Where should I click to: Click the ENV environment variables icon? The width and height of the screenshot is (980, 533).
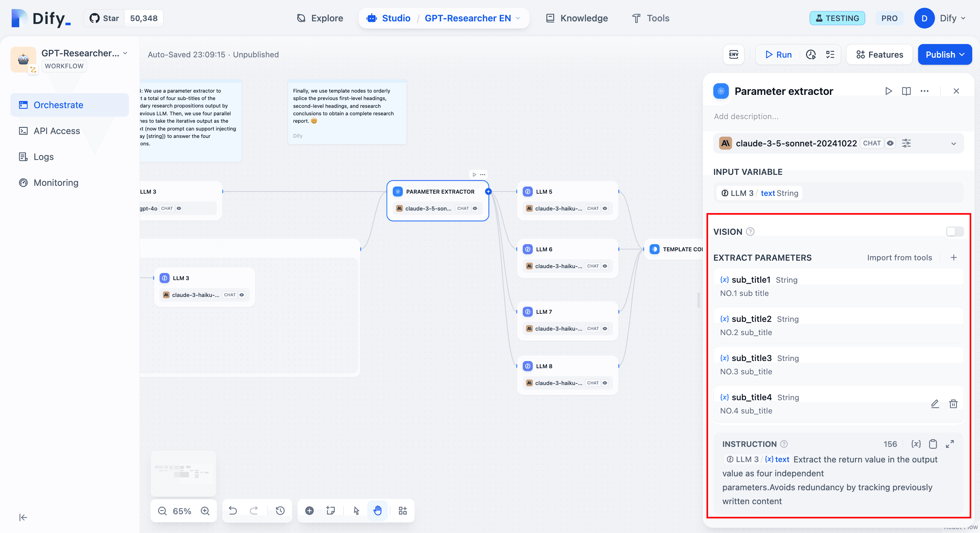(x=733, y=54)
